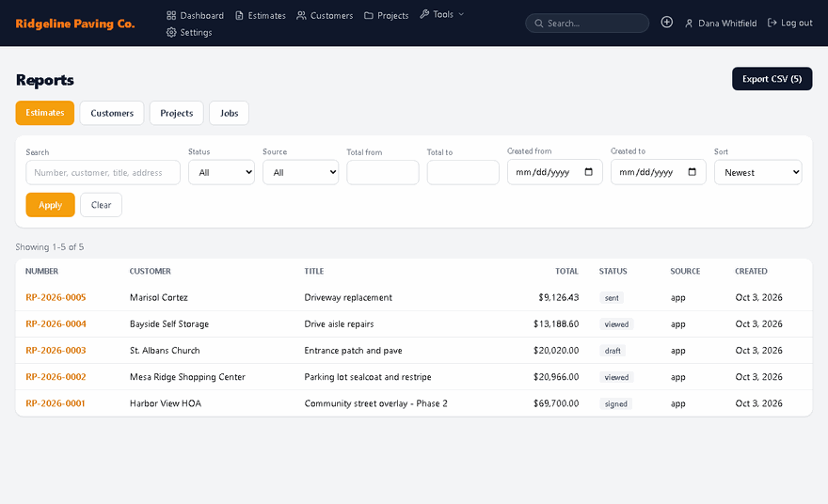Select the Estimates report tab

(45, 113)
